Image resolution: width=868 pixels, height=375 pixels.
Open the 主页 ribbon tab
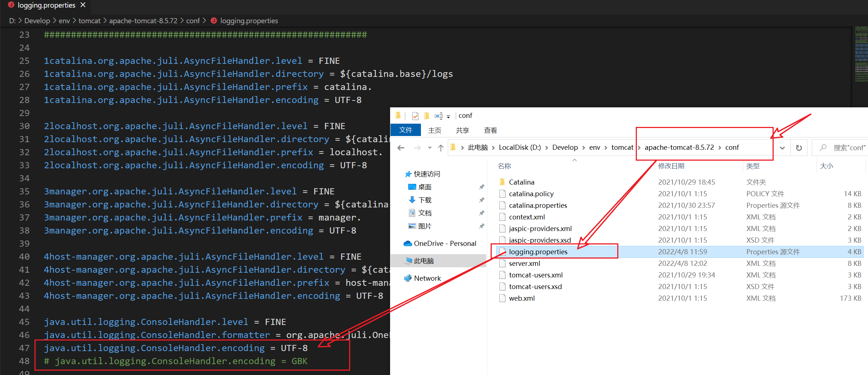[x=434, y=130]
